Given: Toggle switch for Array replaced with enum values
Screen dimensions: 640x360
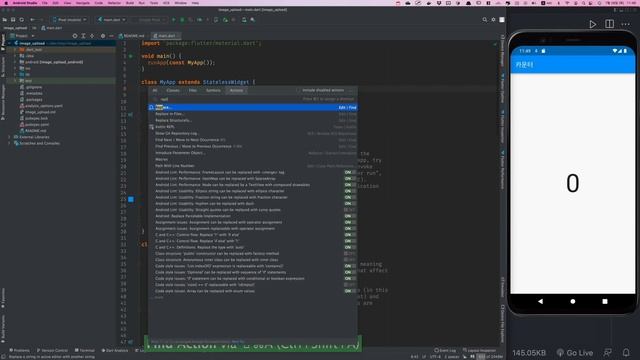Looking at the screenshot, I should pyautogui.click(x=350, y=291).
